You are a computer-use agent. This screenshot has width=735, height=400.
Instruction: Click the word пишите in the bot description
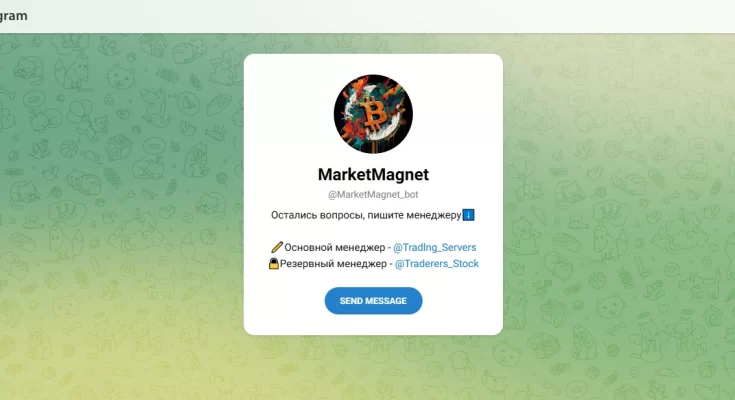click(x=385, y=215)
